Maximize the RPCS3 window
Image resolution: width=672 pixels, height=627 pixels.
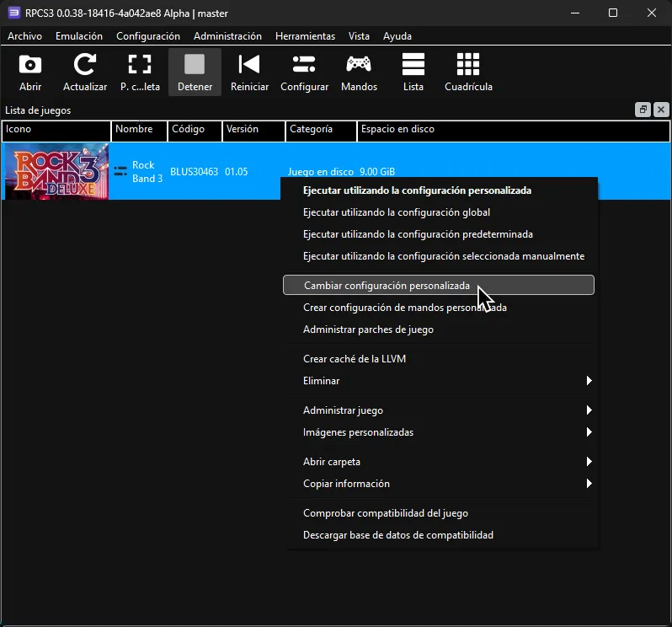(x=613, y=13)
